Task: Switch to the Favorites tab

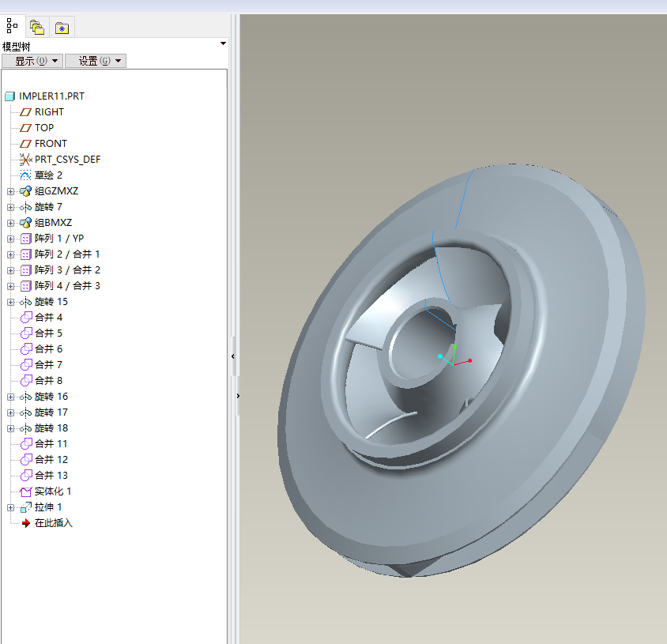Action: [x=62, y=28]
